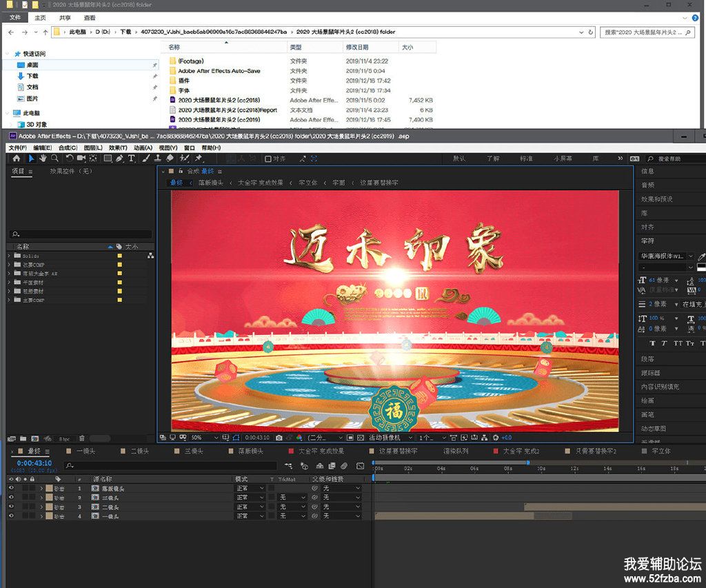706x588 pixels.
Task: Select the 小屏幕 workspace button
Action: tap(563, 159)
